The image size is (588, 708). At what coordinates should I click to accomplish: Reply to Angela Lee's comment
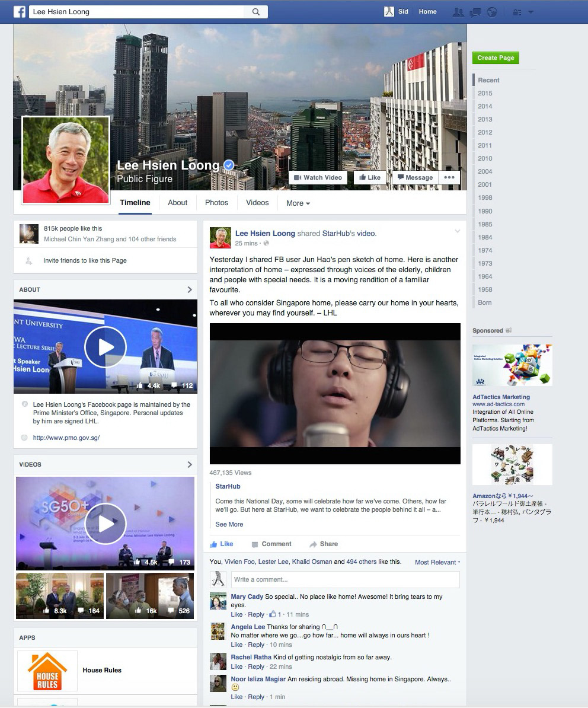click(x=256, y=645)
